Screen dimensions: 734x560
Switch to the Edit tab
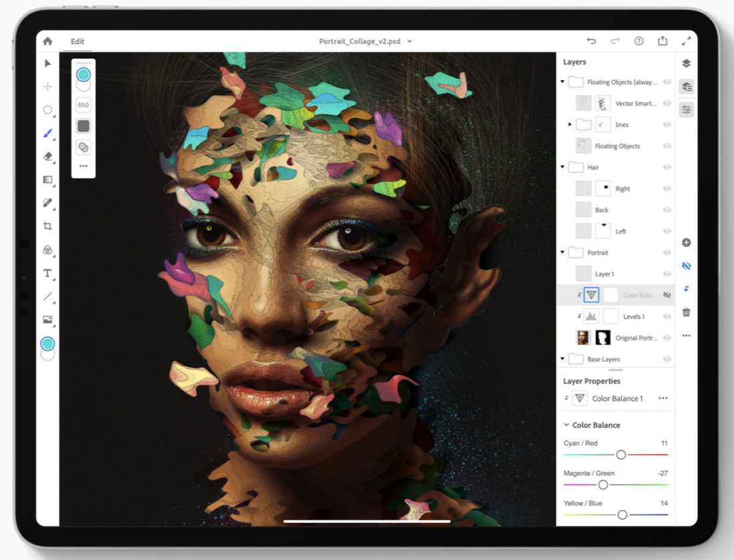[77, 41]
